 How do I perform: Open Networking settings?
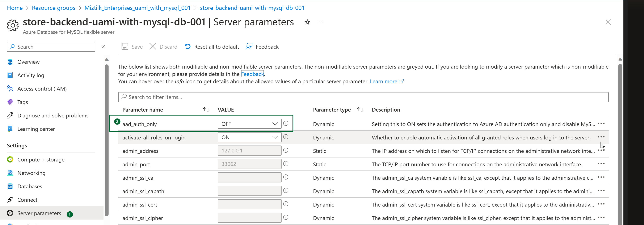(x=31, y=173)
